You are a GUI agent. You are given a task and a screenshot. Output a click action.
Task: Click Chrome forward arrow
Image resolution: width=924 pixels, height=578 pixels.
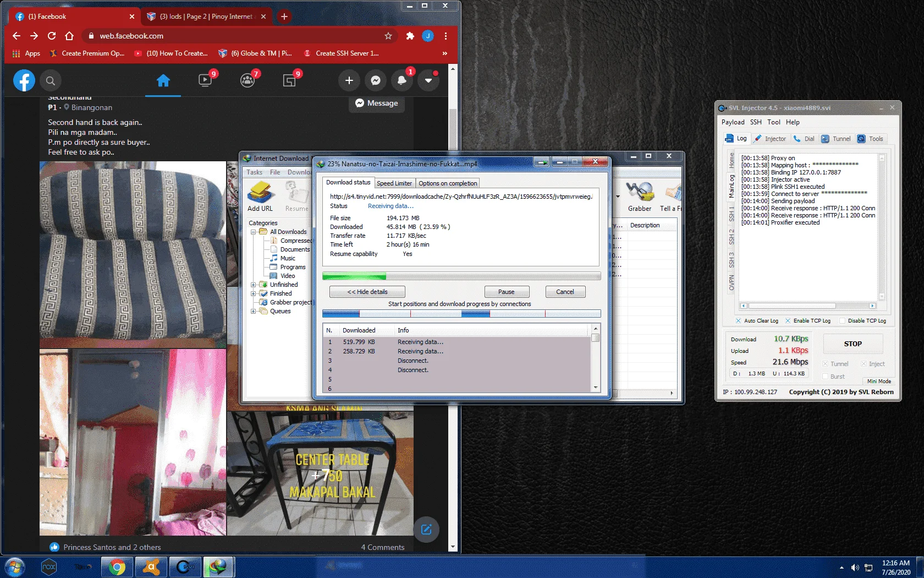(x=34, y=36)
